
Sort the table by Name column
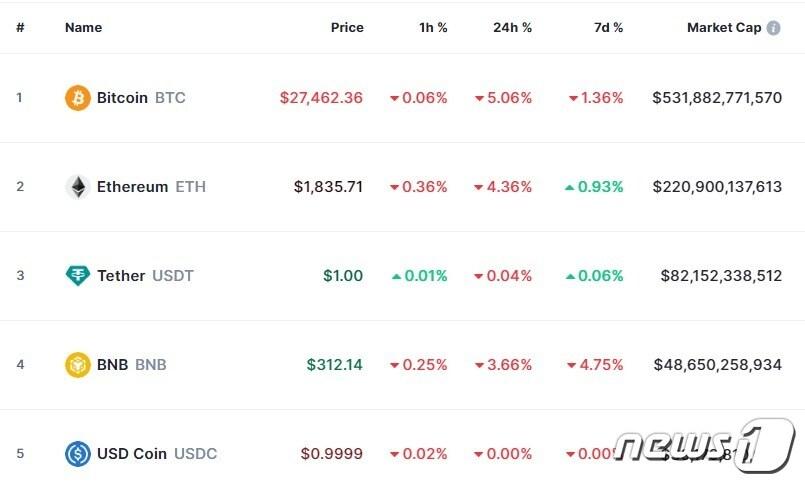pos(83,28)
